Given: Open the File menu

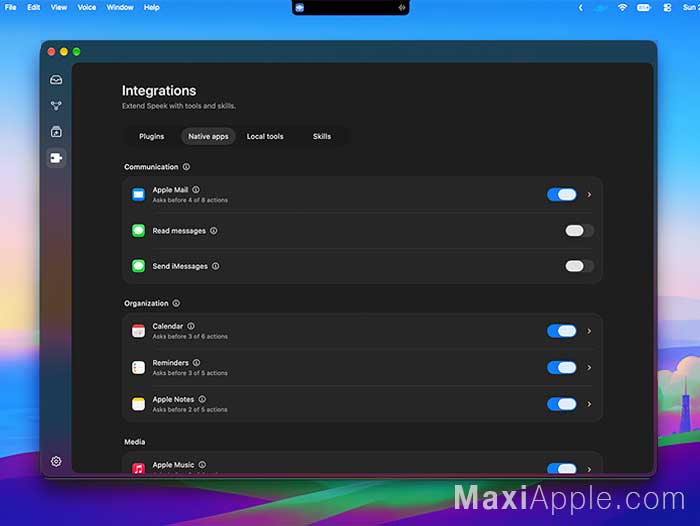Looking at the screenshot, I should coord(11,7).
